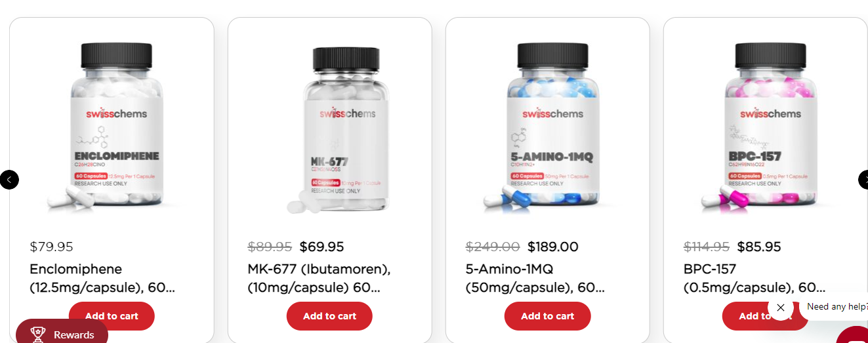Click the next carousel arrow
This screenshot has width=868, height=343.
[x=863, y=179]
